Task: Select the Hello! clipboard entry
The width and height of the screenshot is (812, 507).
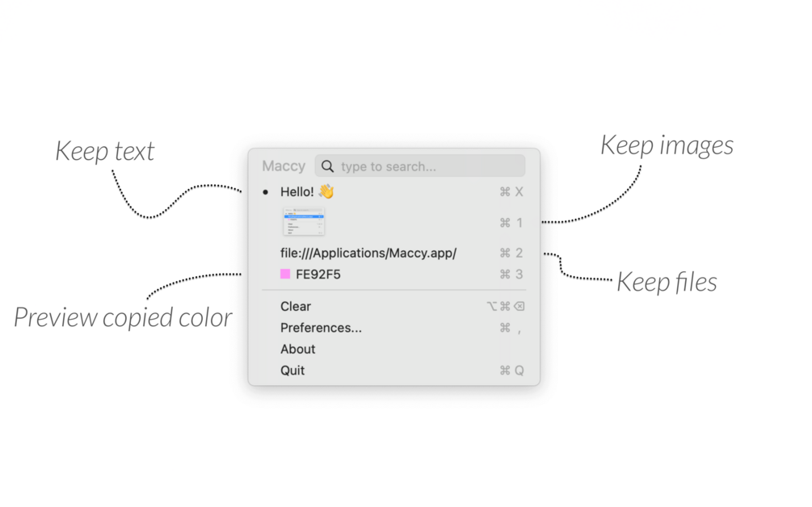Action: [394, 192]
